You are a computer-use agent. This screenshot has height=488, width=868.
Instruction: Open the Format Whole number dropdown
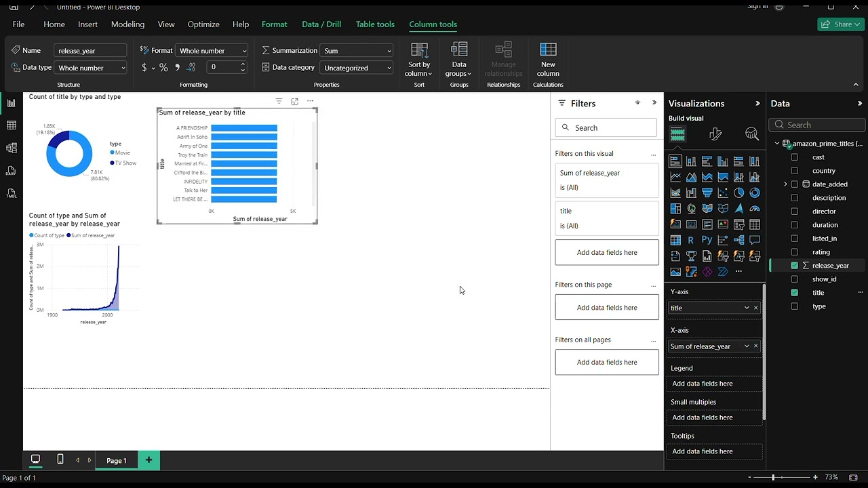212,50
